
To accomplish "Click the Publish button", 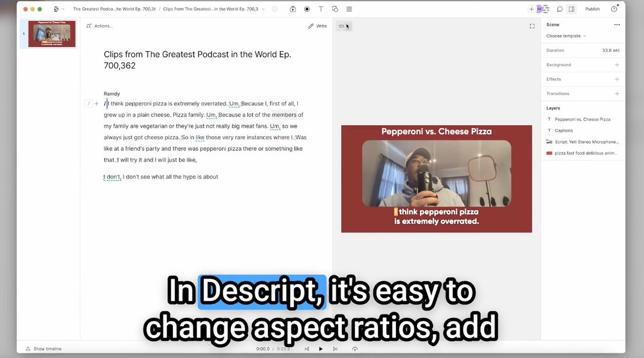I will click(592, 9).
